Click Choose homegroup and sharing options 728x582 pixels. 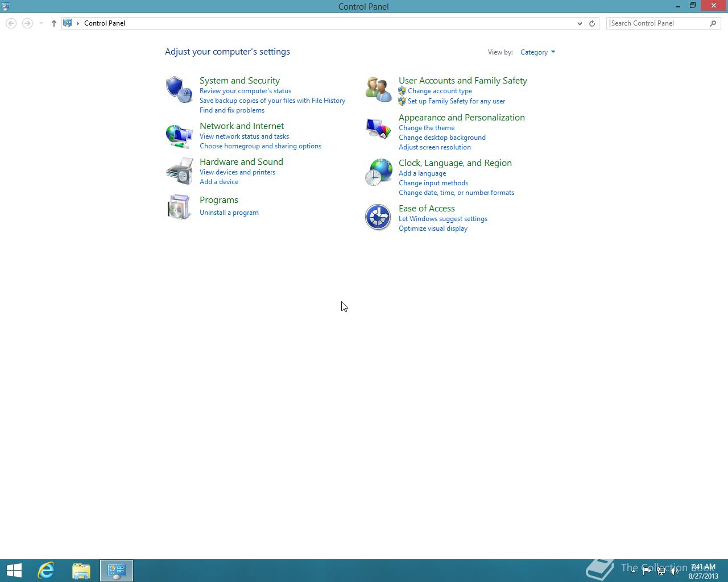pos(260,146)
